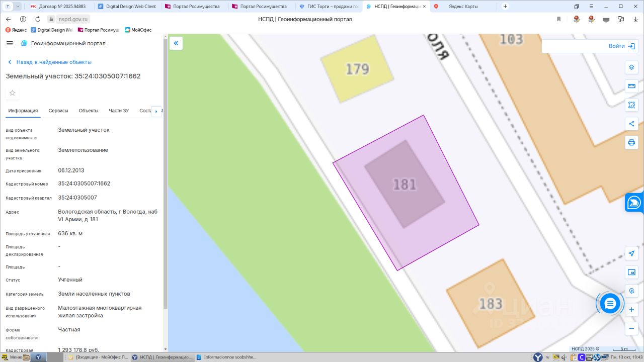
Task: Open the Digital Design bookmark
Action: click(x=52, y=30)
